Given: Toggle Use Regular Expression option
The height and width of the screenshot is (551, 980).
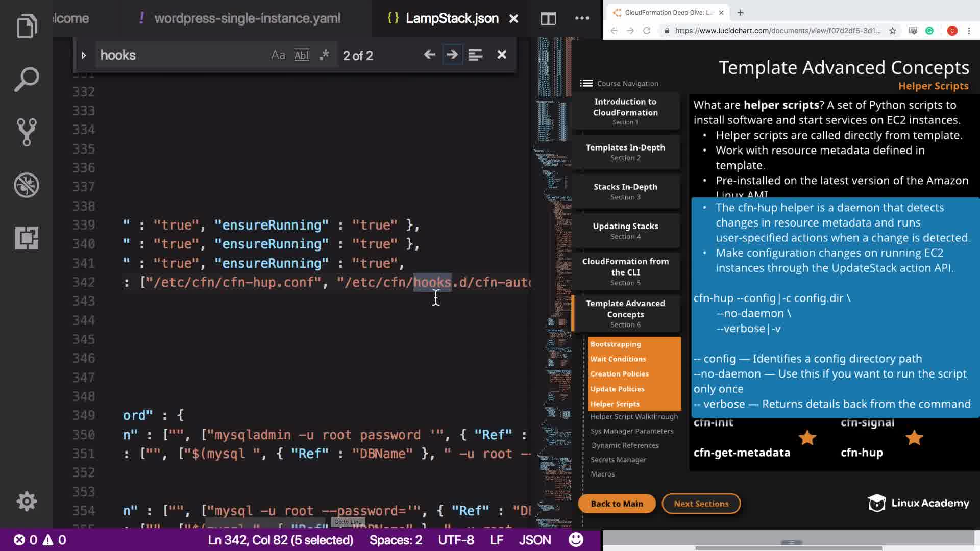Looking at the screenshot, I should pyautogui.click(x=324, y=55).
